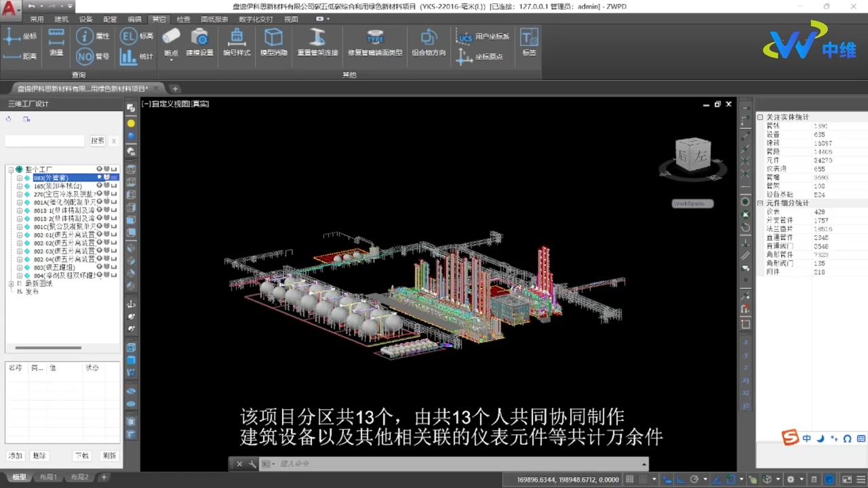This screenshot has width=868, height=488.
Task: Click the 刷新 refresh button
Action: tap(109, 455)
